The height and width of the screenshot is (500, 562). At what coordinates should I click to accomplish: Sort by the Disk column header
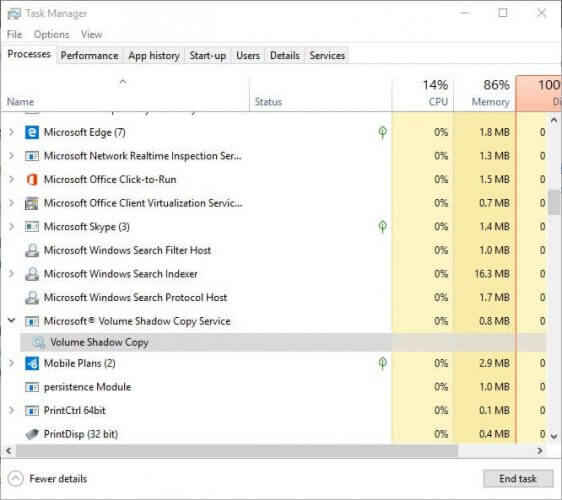coord(538,94)
